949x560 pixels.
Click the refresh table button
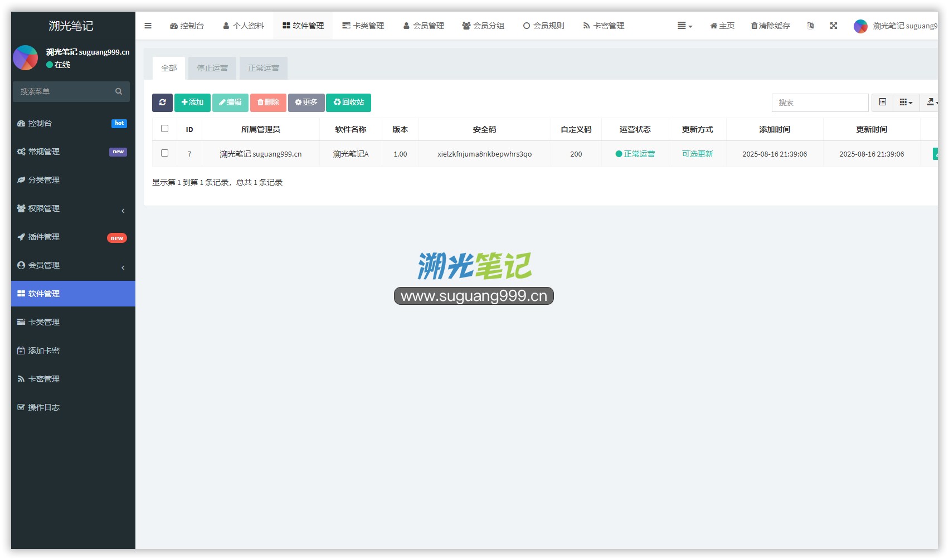pos(162,103)
